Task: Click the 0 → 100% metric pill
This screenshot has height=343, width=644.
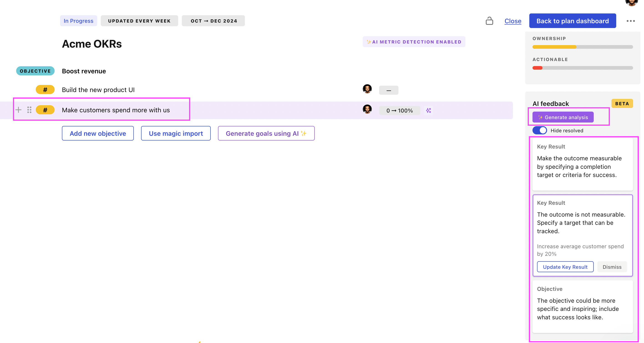Action: pos(399,110)
